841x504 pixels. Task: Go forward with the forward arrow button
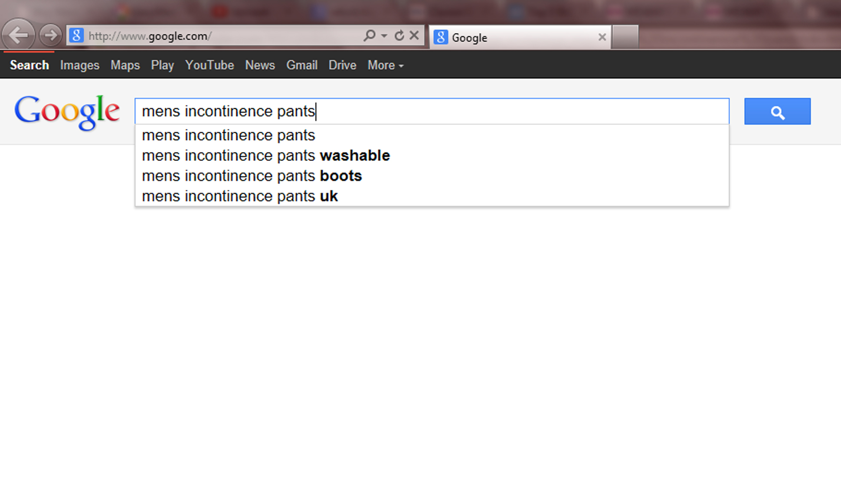50,35
